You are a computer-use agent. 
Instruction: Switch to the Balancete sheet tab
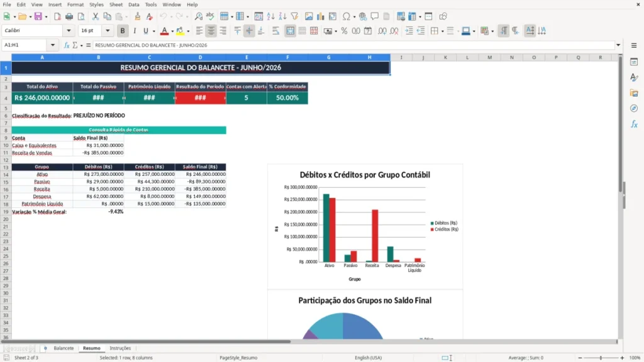(64, 348)
